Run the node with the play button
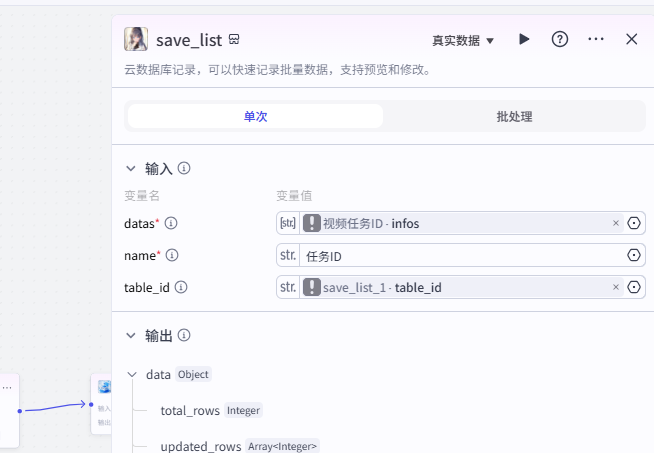Image resolution: width=654 pixels, height=453 pixels. click(524, 40)
